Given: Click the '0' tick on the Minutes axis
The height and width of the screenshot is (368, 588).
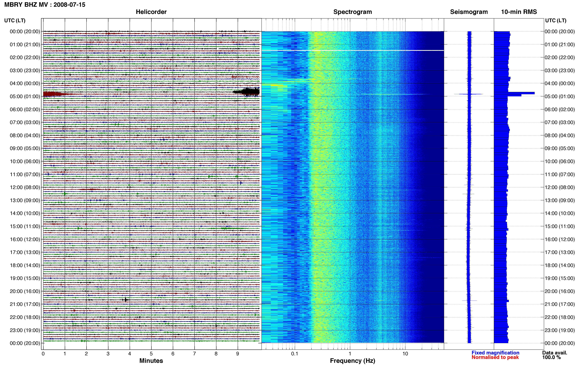Looking at the screenshot, I should tap(43, 354).
